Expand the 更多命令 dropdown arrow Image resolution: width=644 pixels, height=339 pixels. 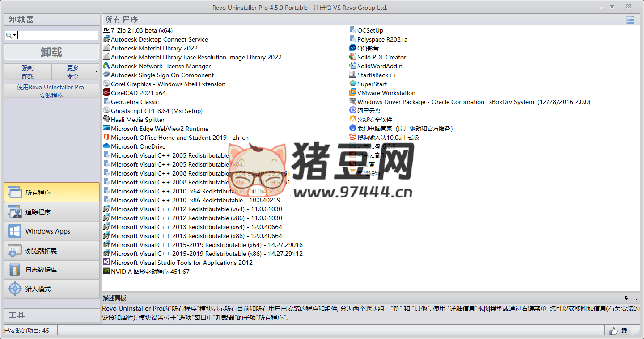(96, 71)
